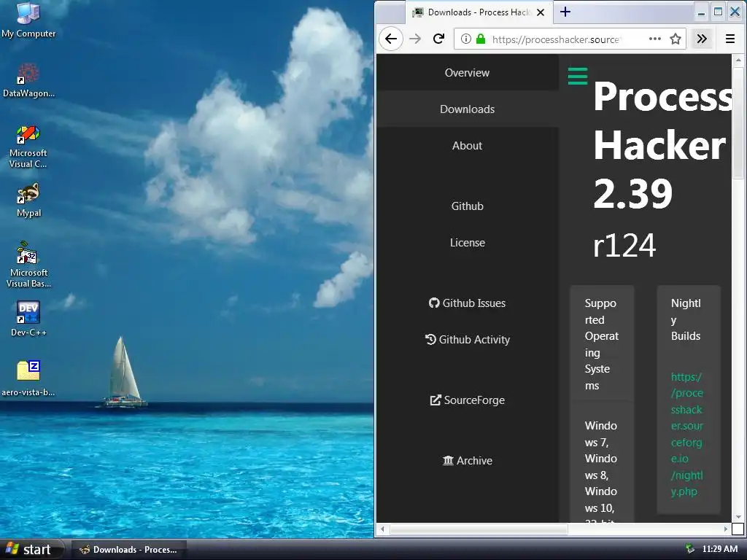Click the r124 revision text
The width and height of the screenshot is (747, 560).
tap(624, 246)
